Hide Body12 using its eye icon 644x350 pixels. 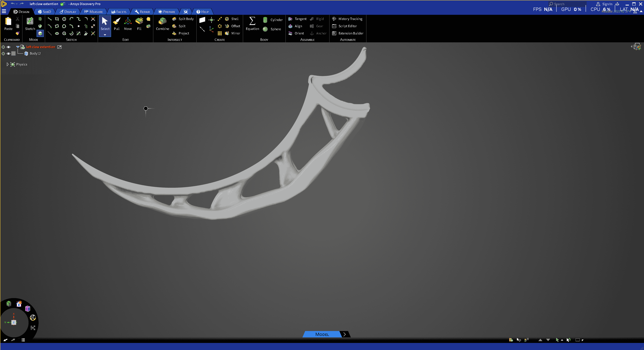tap(9, 54)
